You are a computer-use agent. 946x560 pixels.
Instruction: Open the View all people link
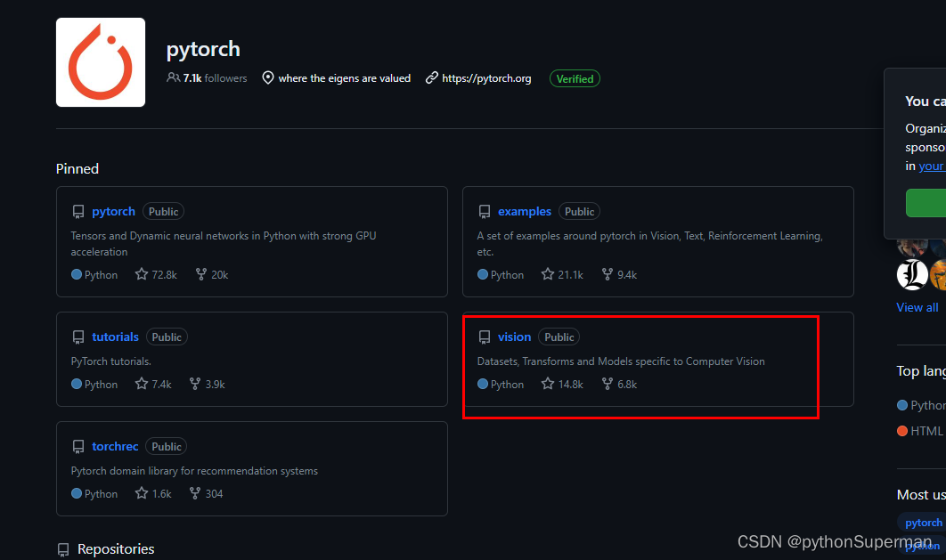tap(917, 307)
